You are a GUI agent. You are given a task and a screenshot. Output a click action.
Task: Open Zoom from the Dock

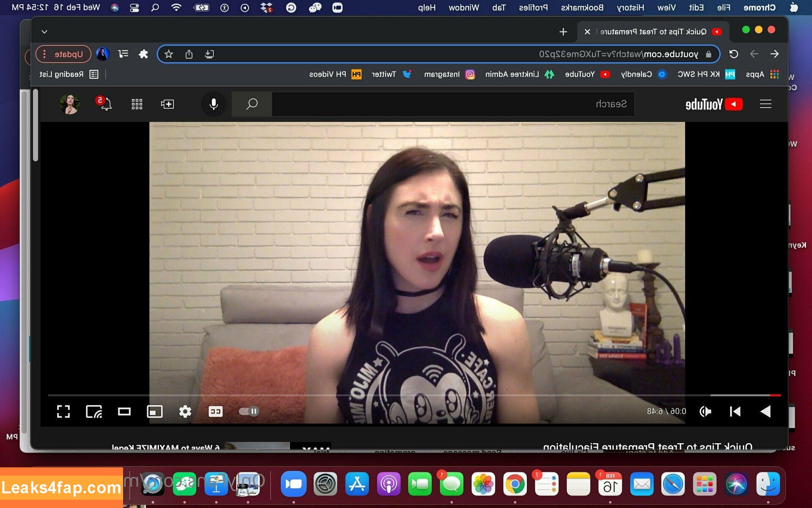[x=294, y=484]
